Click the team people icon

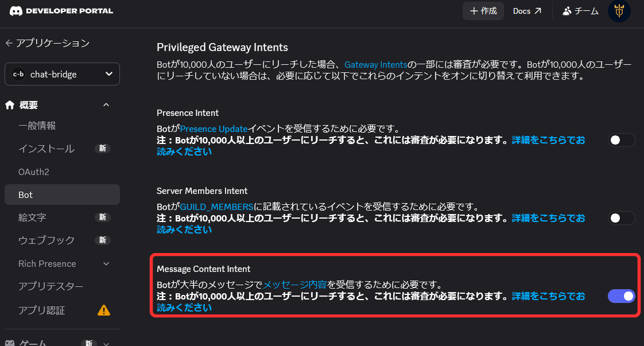pyautogui.click(x=567, y=11)
